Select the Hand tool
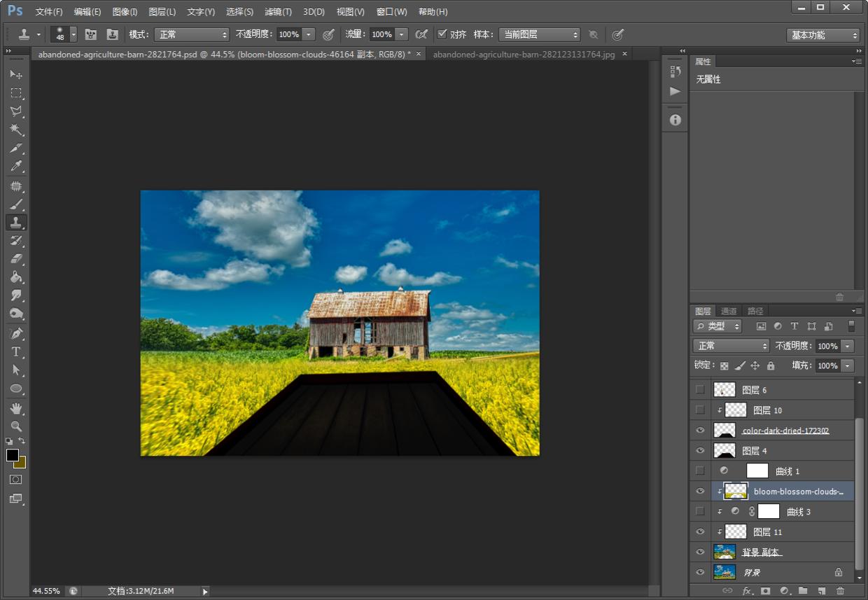 [x=16, y=407]
